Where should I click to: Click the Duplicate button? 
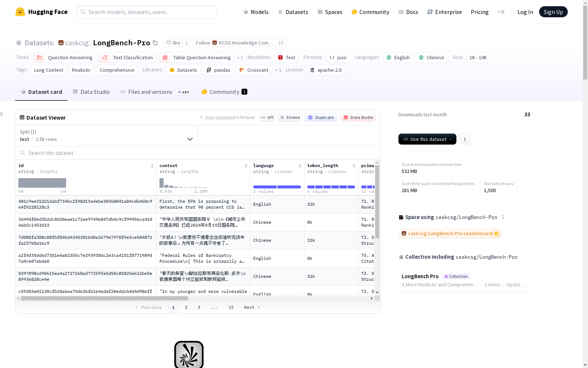coord(321,117)
